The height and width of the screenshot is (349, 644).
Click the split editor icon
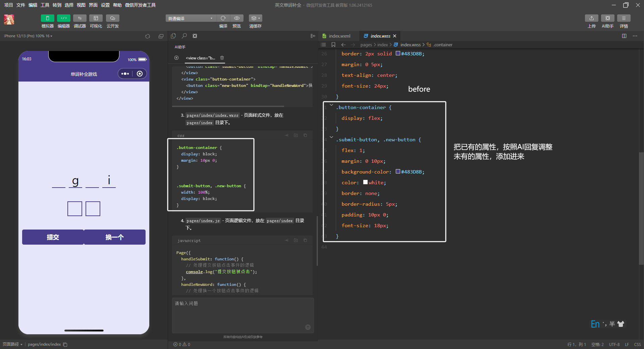(x=624, y=36)
